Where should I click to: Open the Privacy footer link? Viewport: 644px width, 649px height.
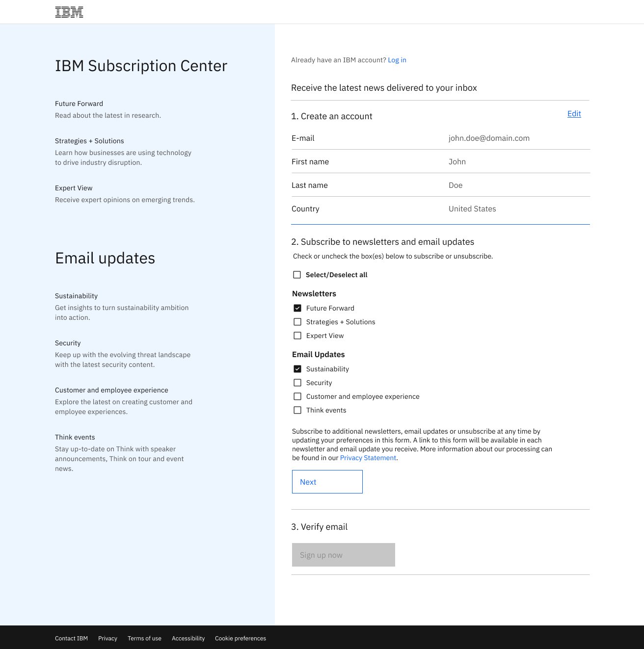107,638
